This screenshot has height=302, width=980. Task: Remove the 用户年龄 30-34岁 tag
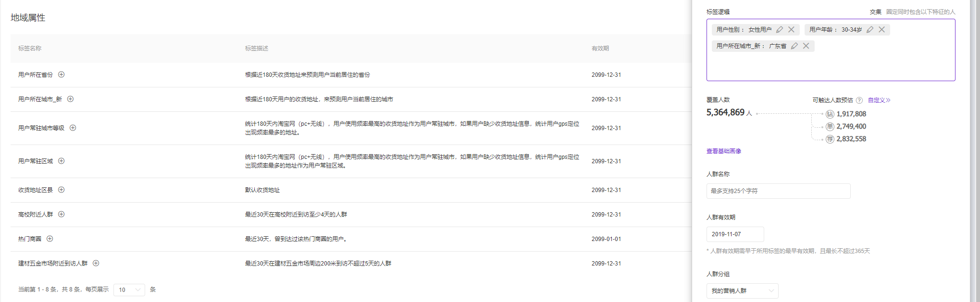(882, 30)
